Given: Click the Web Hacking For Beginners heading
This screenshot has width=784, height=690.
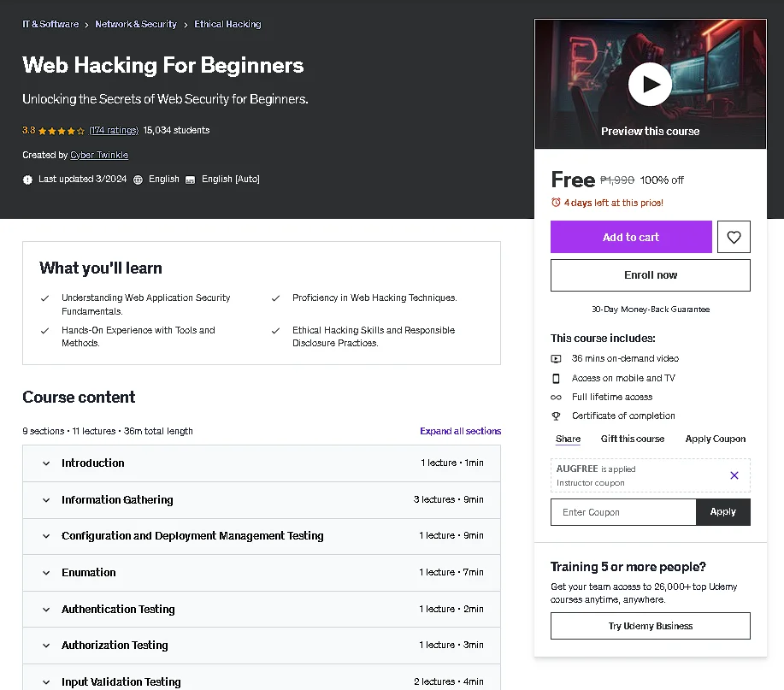Looking at the screenshot, I should tap(163, 66).
